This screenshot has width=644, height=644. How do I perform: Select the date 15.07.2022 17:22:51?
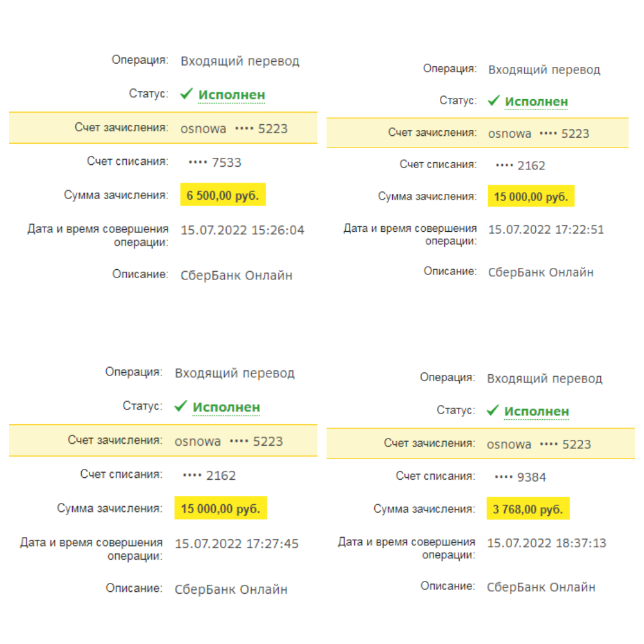click(x=546, y=229)
